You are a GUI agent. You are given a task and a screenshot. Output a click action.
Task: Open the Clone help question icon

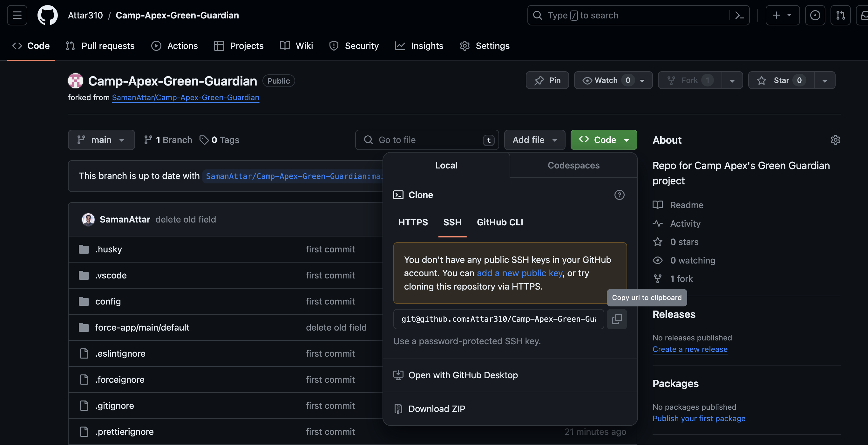click(619, 195)
